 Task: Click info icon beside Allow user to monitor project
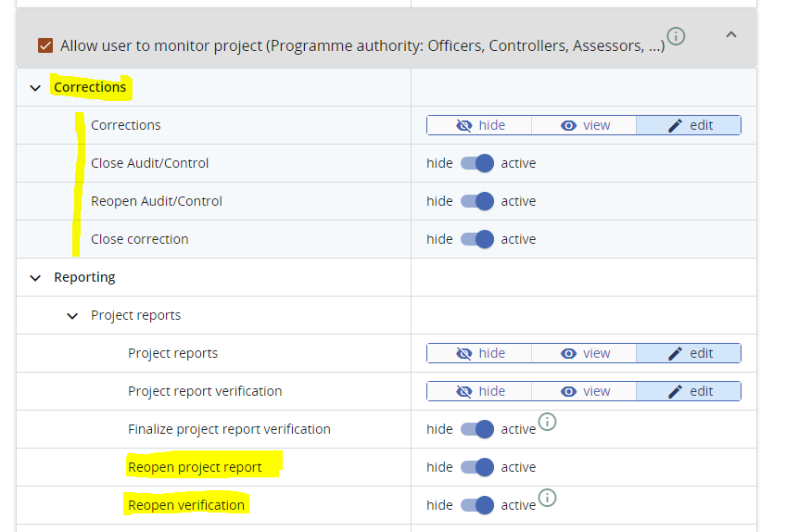[677, 36]
